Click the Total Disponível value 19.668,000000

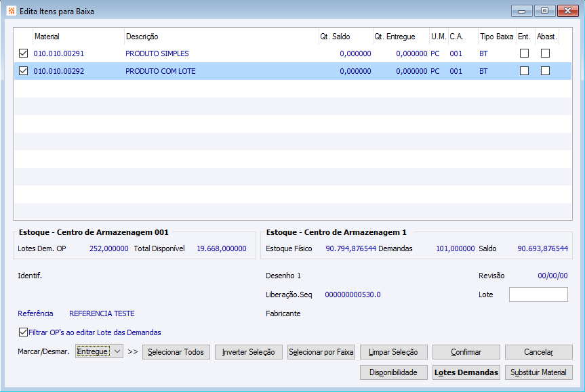tap(222, 248)
